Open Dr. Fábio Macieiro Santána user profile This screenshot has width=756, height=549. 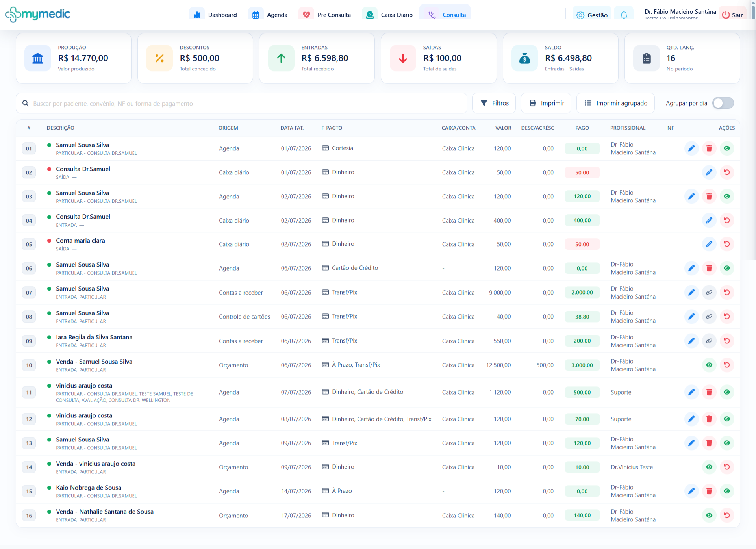[x=680, y=14]
